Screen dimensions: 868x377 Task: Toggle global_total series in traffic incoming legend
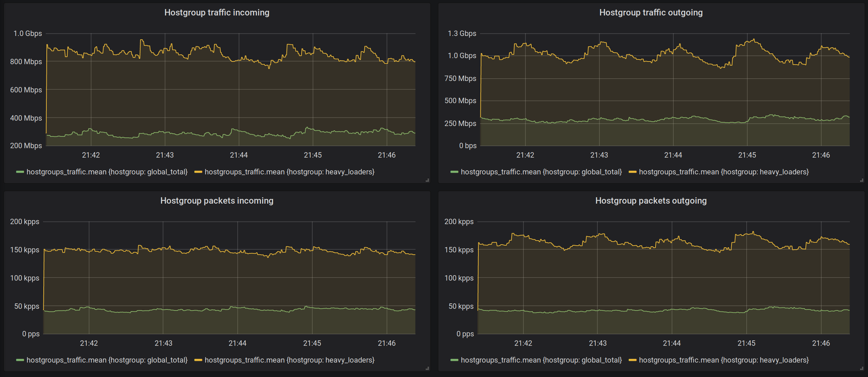(x=107, y=172)
